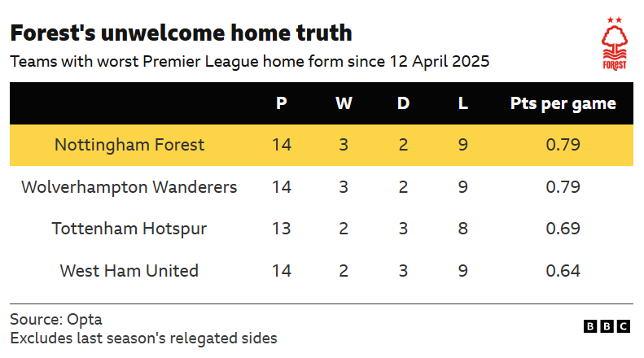Select the W column header
Image resolution: width=644 pixels, height=358 pixels.
[x=344, y=103]
